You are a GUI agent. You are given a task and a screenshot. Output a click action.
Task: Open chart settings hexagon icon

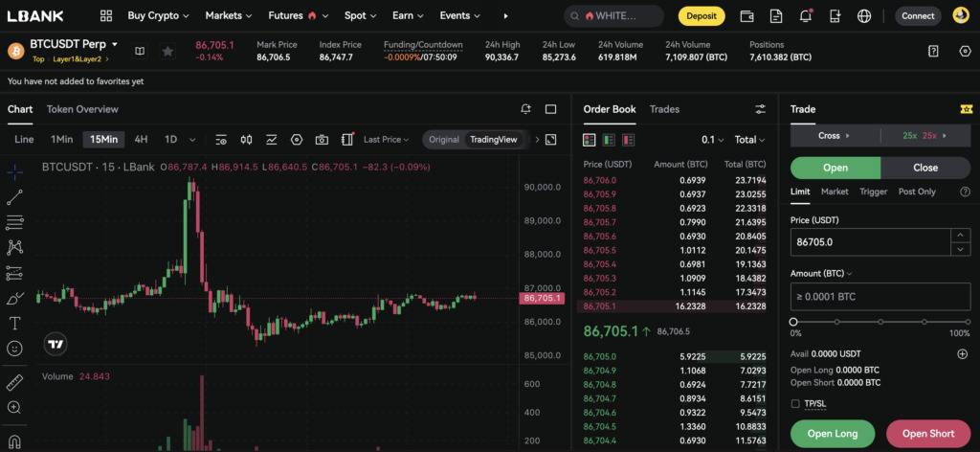297,140
